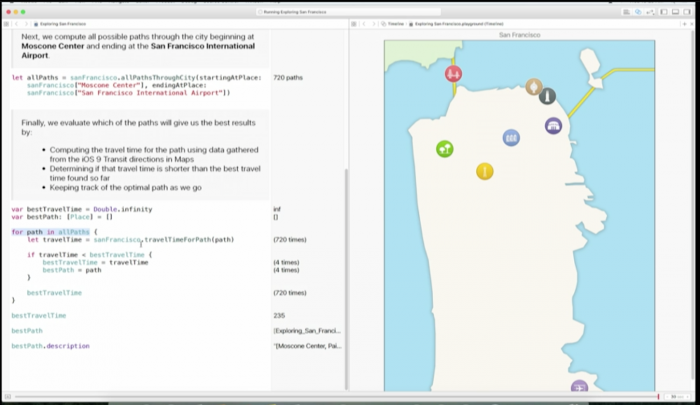
Task: Select the dark gray Coit Tower pin
Action: coord(547,97)
